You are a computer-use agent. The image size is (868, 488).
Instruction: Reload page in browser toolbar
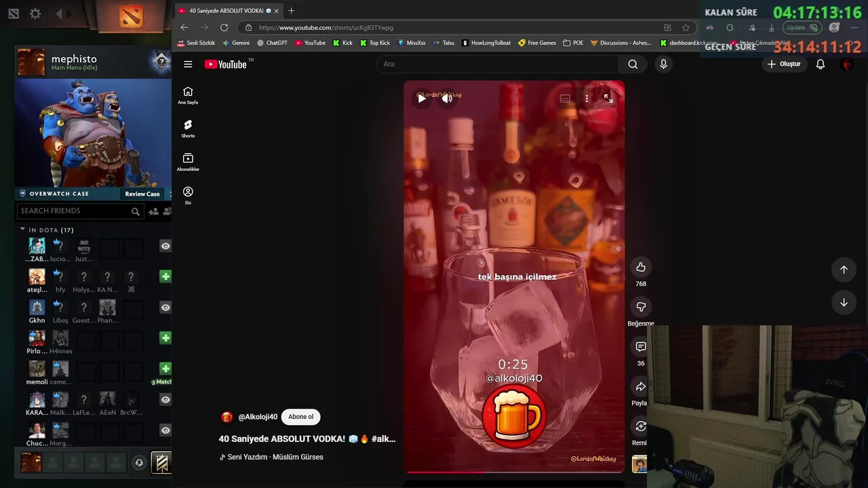(224, 28)
